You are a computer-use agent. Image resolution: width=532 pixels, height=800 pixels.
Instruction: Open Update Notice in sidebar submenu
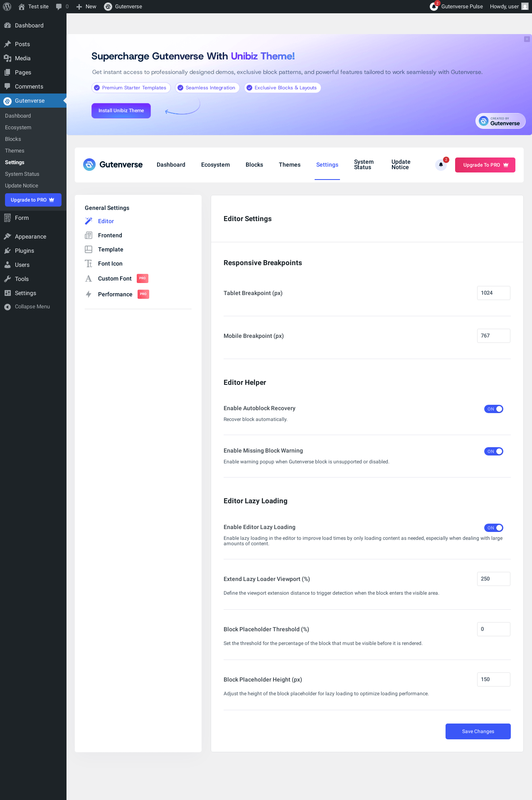[x=22, y=186]
